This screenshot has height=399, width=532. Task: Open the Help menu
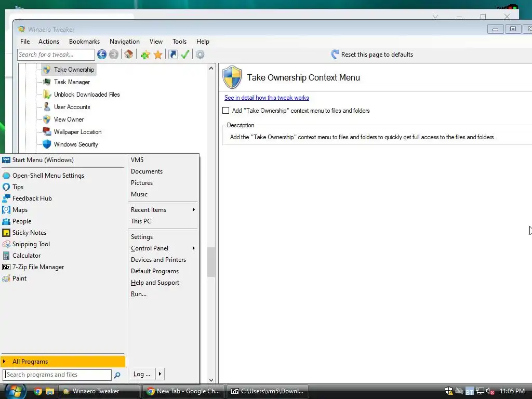click(203, 42)
